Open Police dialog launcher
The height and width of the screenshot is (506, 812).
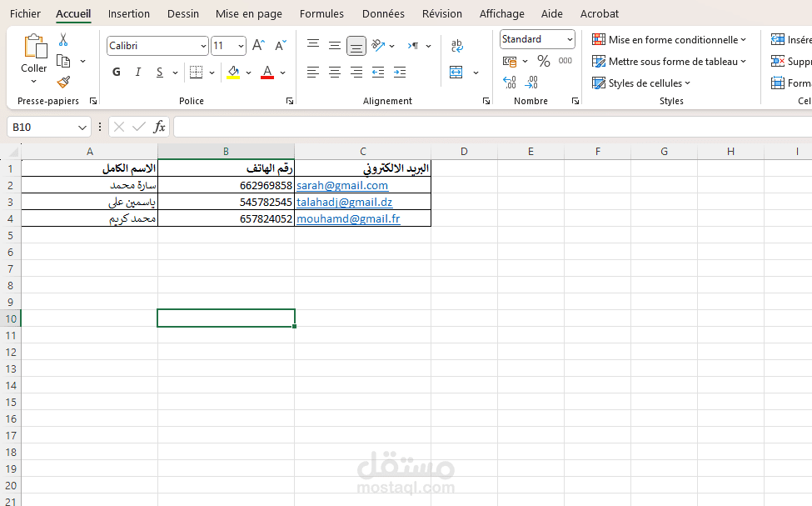click(x=290, y=101)
